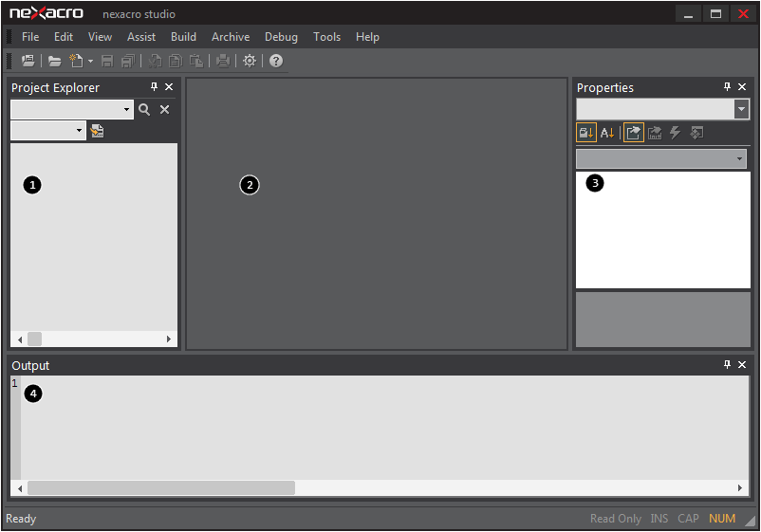Toggle Alphabetical sort in Properties panel
This screenshot has height=532, width=761.
coord(607,133)
